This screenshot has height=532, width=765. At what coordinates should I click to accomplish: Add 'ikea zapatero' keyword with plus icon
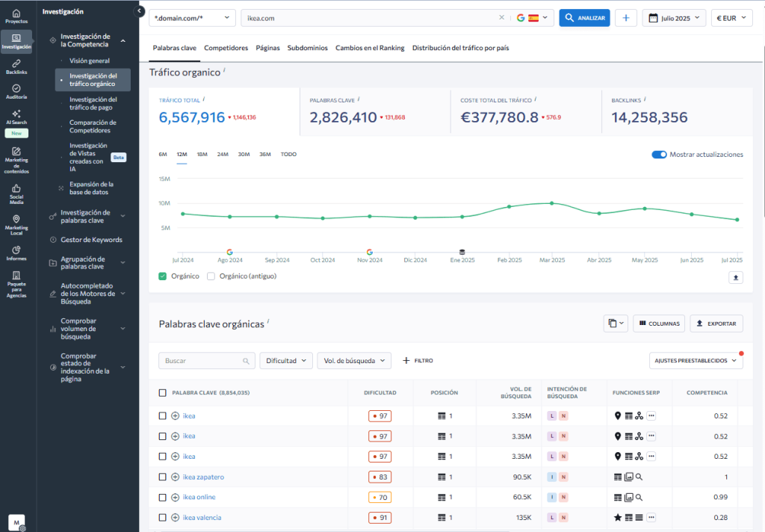(x=175, y=477)
